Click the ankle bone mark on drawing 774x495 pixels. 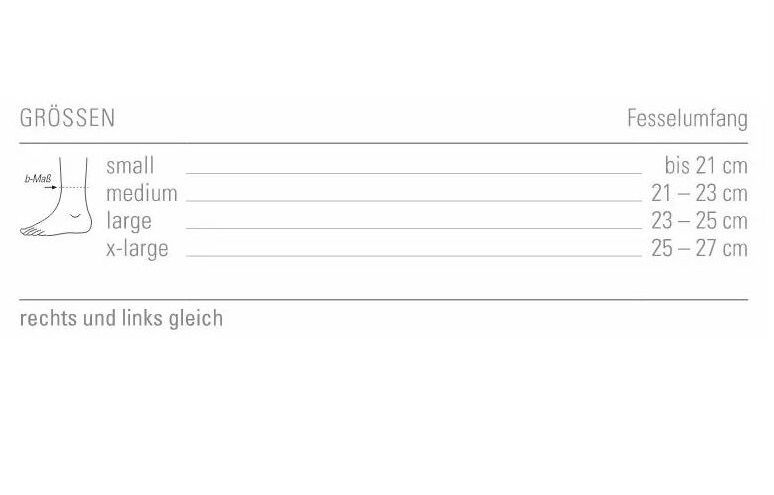click(75, 216)
